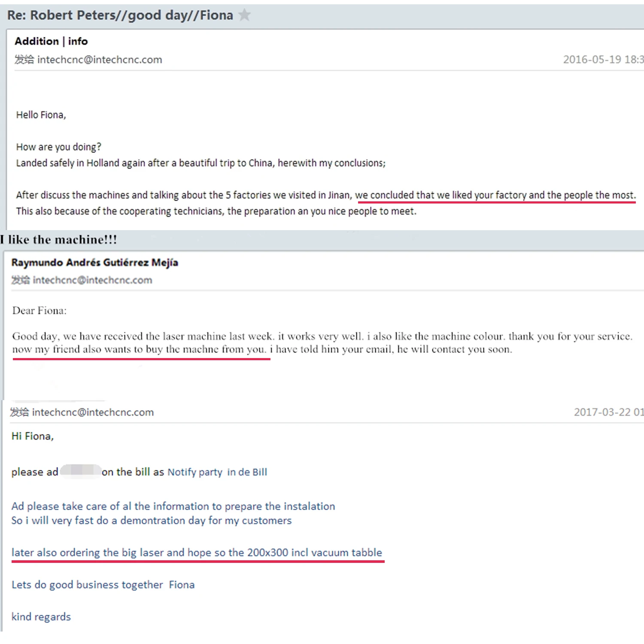Viewport: 644px width, 644px height.
Task: Click the 2017-03-22 timestamp
Action: coord(608,413)
